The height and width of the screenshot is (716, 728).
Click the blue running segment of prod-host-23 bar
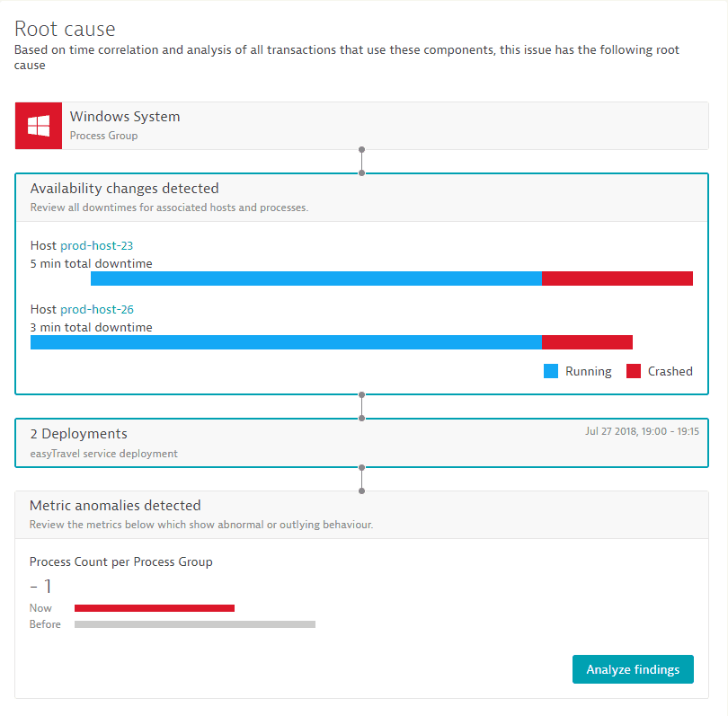[316, 278]
